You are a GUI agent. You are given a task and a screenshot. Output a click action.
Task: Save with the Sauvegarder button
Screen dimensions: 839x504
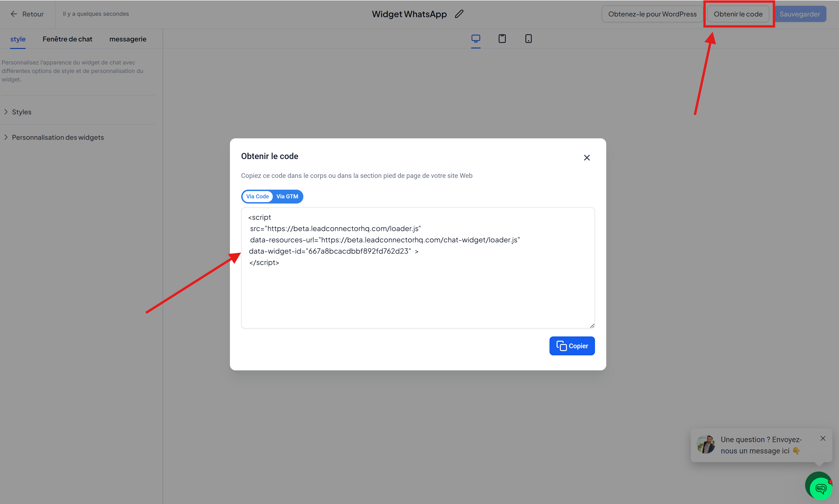tap(800, 14)
